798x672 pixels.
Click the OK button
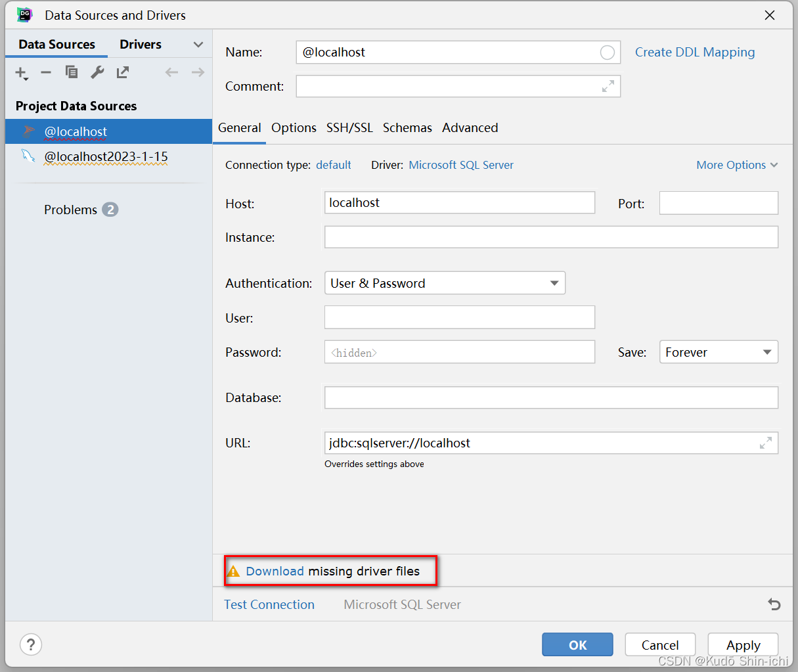[577, 644]
